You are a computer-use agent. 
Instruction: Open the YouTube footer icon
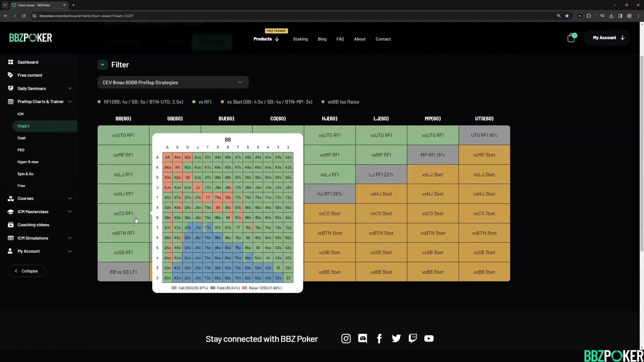(x=429, y=339)
